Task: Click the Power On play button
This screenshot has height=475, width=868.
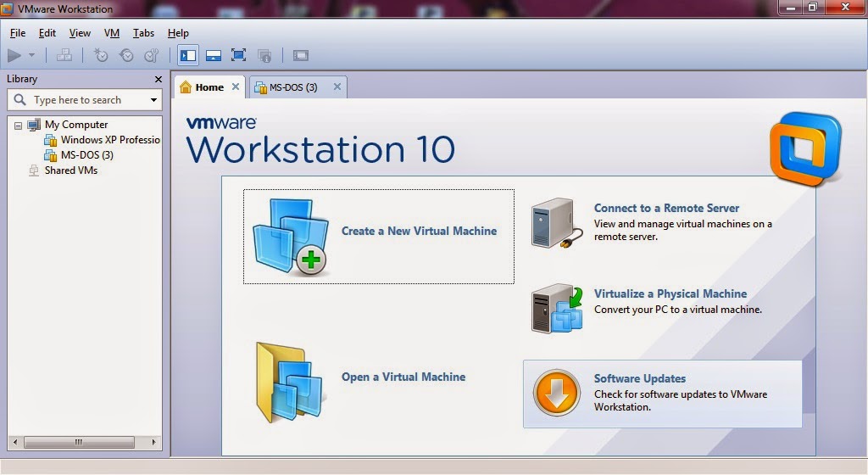Action: point(14,55)
